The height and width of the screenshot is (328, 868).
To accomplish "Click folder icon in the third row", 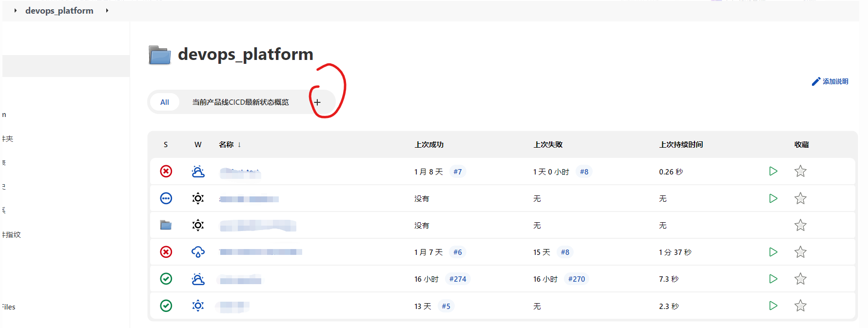I will pyautogui.click(x=166, y=225).
